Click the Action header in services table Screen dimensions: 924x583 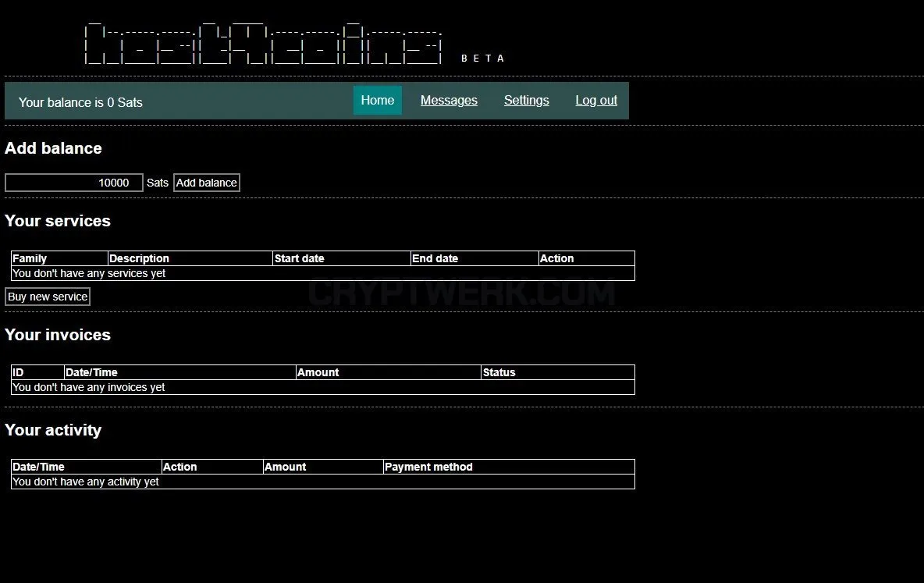587,258
